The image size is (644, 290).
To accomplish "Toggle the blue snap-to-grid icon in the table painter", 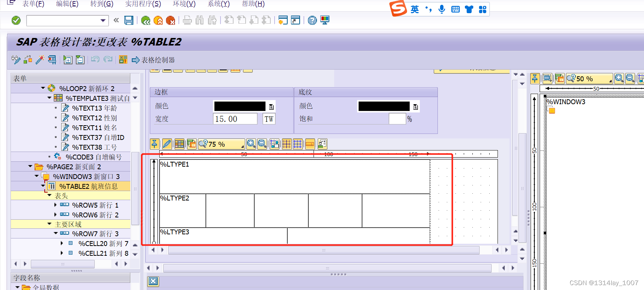I will click(x=297, y=144).
